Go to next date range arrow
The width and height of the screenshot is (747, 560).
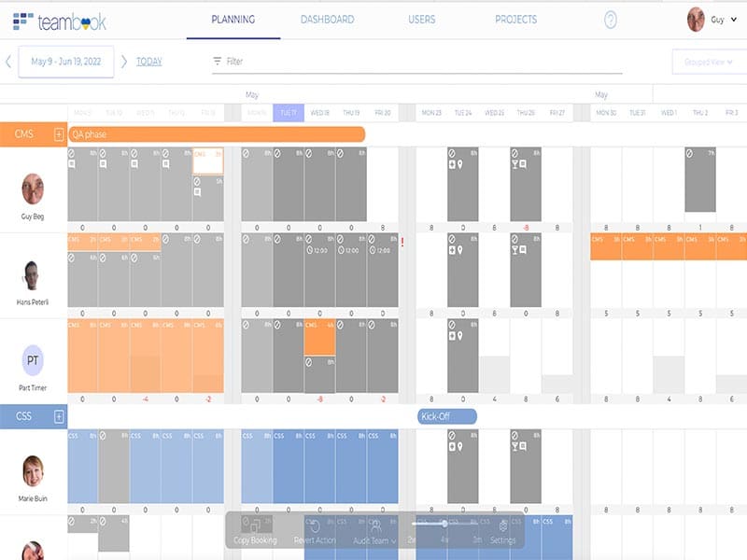[124, 62]
